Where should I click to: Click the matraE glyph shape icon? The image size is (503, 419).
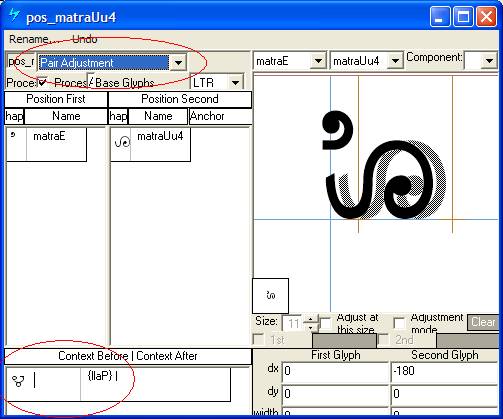point(13,135)
